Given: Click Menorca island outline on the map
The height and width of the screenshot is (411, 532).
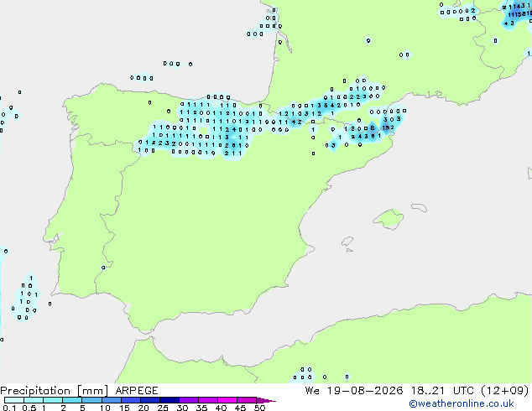Looking at the screenshot, I should coord(420,207).
